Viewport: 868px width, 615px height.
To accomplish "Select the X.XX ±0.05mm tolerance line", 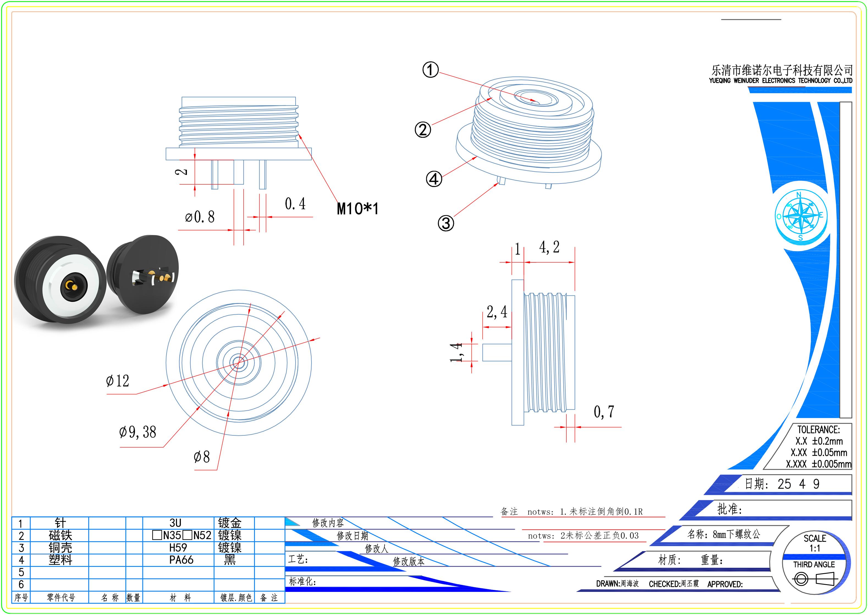I will click(819, 452).
